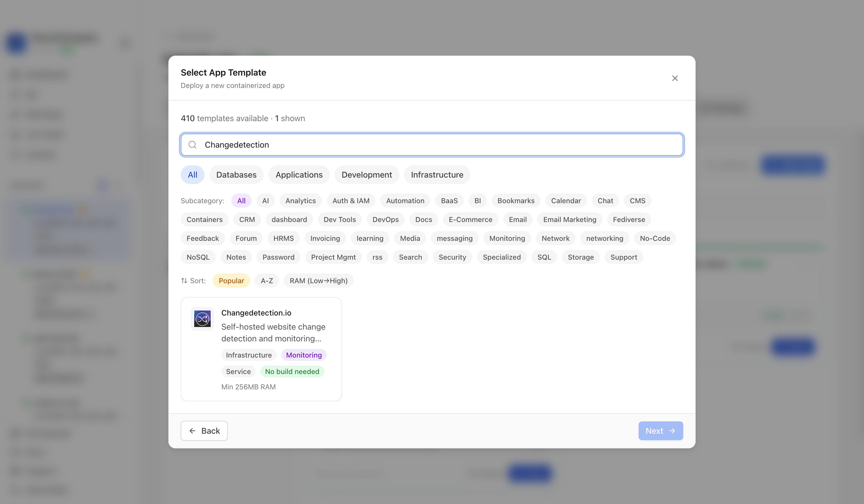
Task: Filter by rss subcategory
Action: (x=377, y=257)
